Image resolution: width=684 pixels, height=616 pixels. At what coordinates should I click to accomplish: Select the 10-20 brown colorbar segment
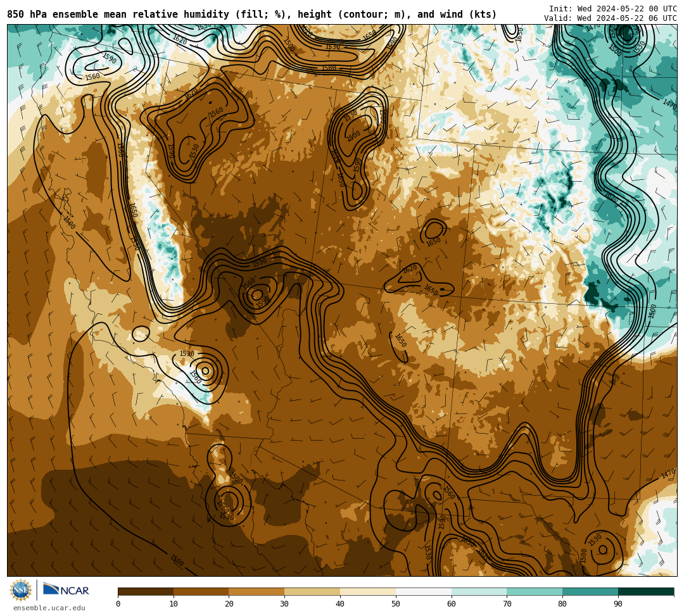(201, 591)
